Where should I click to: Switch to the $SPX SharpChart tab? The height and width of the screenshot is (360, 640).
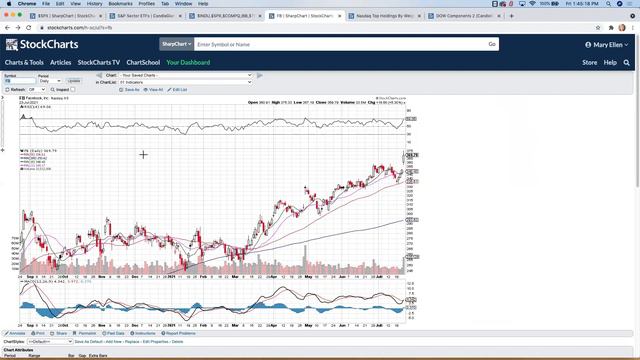click(65, 16)
